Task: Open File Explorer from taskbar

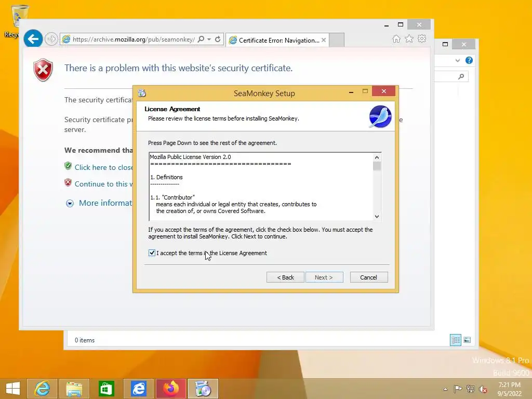Action: click(74, 389)
